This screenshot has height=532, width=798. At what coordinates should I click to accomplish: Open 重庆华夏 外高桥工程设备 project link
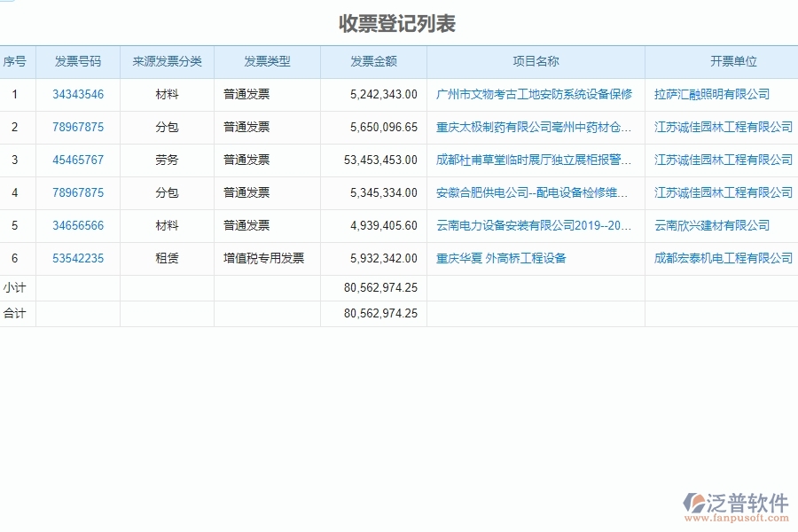coord(503,259)
